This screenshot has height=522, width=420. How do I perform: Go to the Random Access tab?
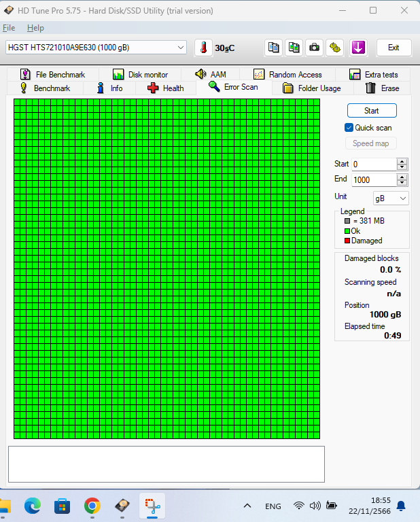tap(287, 74)
